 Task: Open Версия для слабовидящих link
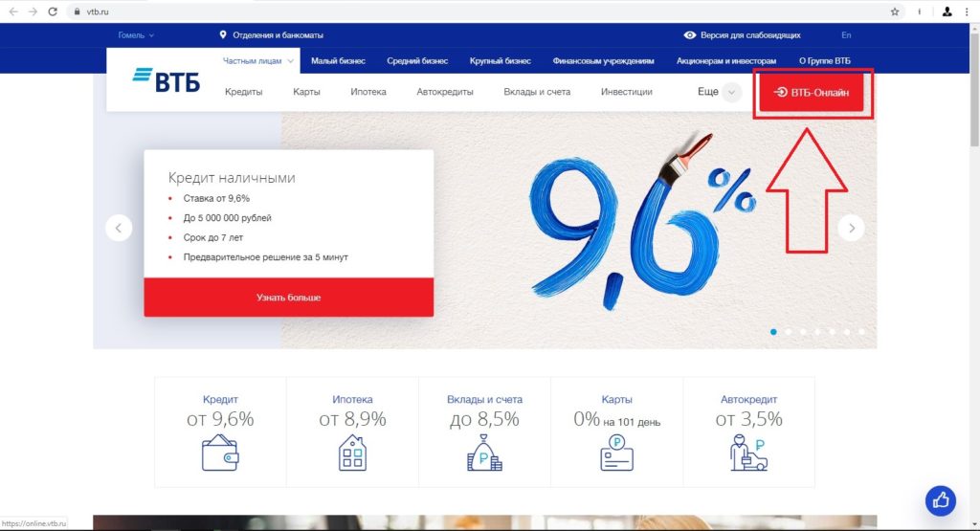click(x=750, y=35)
